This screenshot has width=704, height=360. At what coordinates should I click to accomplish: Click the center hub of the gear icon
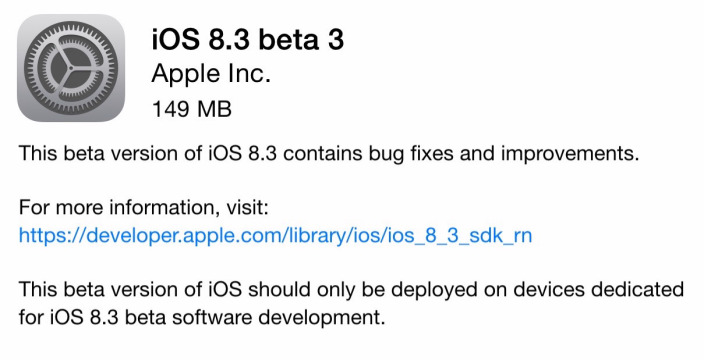[71, 68]
